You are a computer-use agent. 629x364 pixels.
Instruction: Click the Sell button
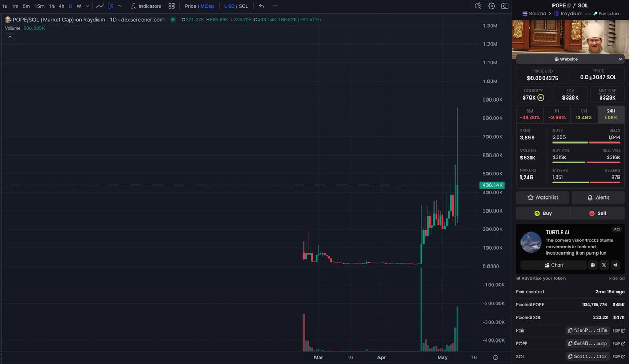598,213
